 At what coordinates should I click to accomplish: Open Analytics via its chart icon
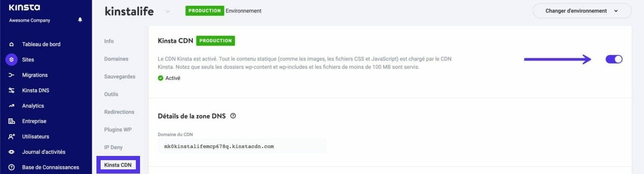click(x=11, y=106)
